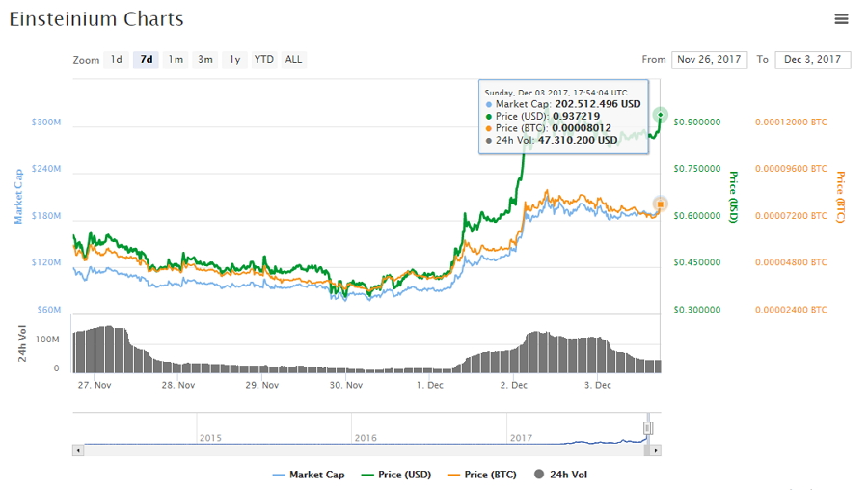This screenshot has width=868, height=490.
Task: Click the 30. Nov x-axis label
Action: click(346, 385)
